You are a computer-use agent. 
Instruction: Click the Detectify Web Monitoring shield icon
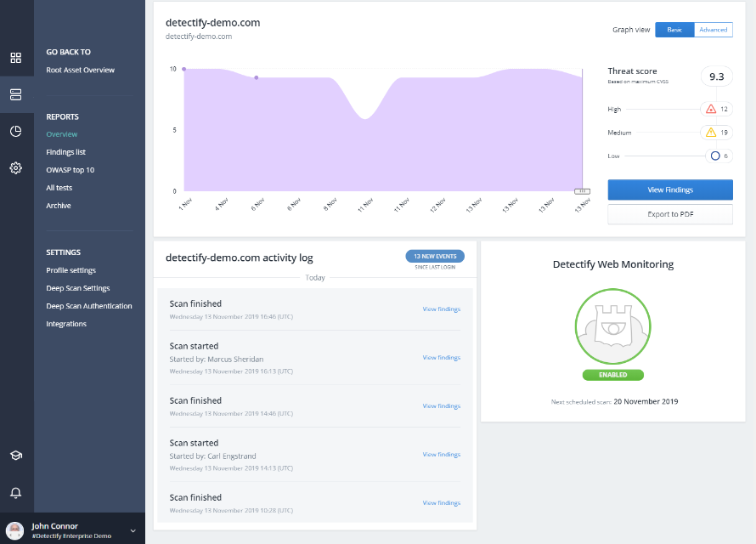point(612,326)
